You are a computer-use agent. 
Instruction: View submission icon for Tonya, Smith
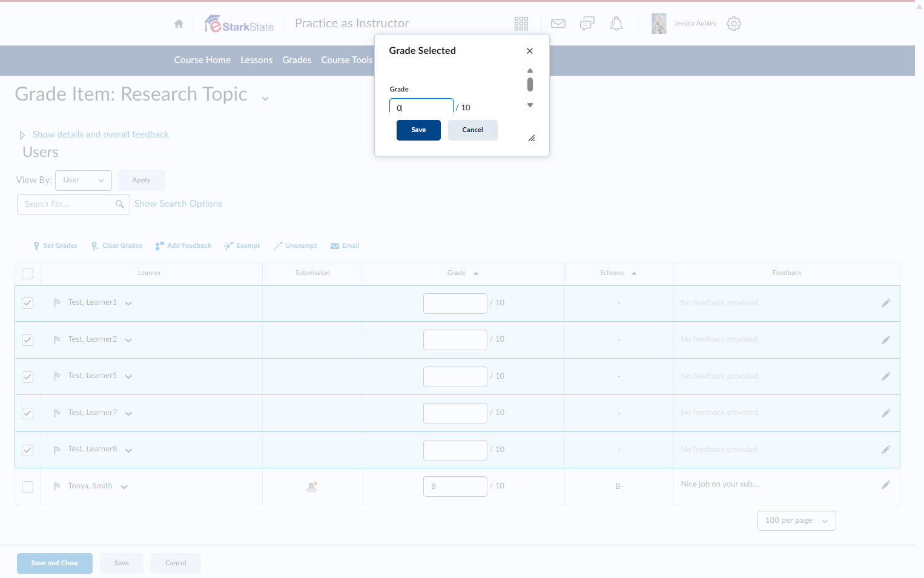click(x=312, y=487)
